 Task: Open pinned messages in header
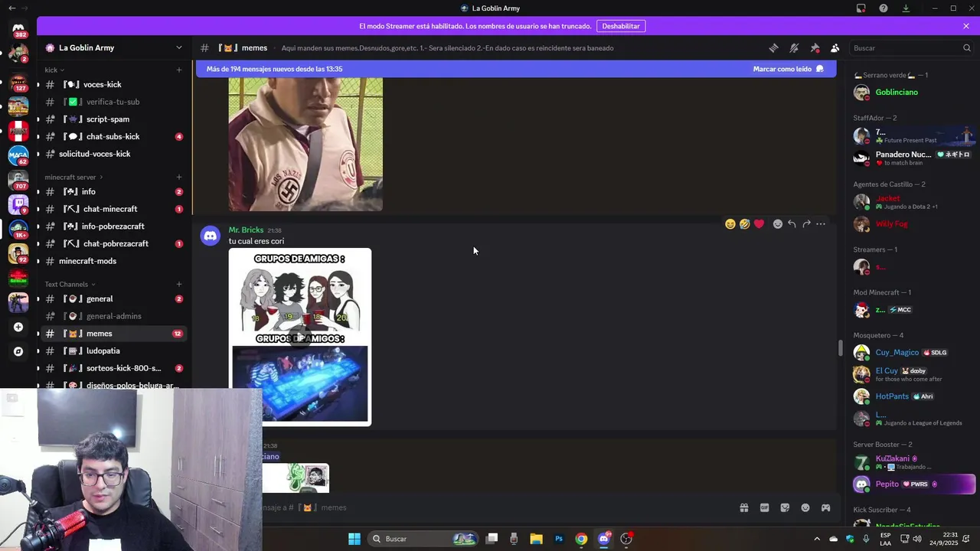coord(815,47)
